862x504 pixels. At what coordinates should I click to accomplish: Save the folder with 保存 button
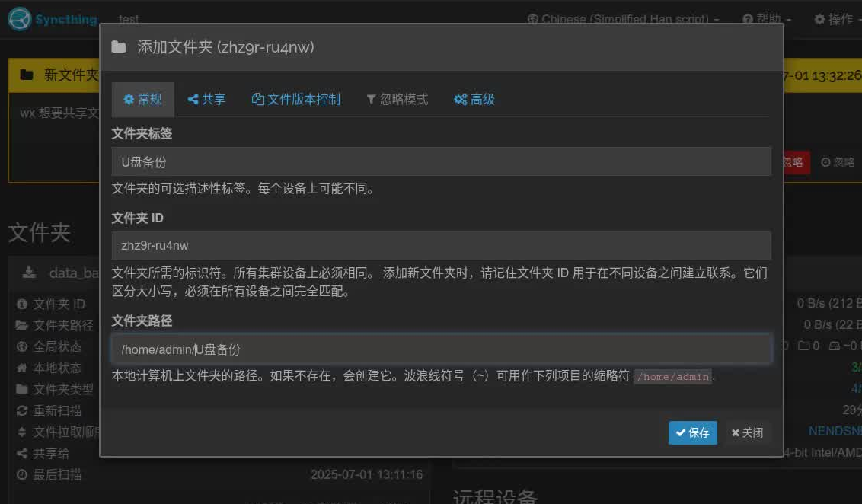pyautogui.click(x=692, y=432)
